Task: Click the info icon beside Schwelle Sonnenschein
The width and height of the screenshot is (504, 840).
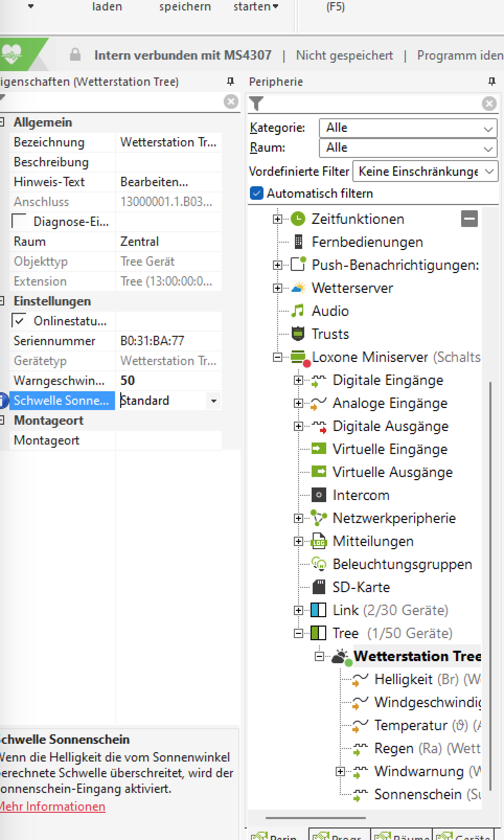Action: click(x=3, y=401)
